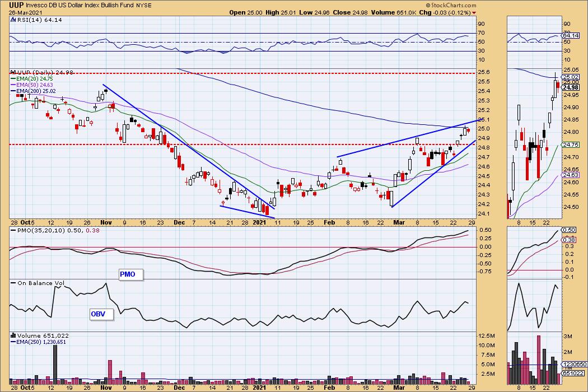Click the 25.05 label on the zoom panel axis

click(571, 70)
